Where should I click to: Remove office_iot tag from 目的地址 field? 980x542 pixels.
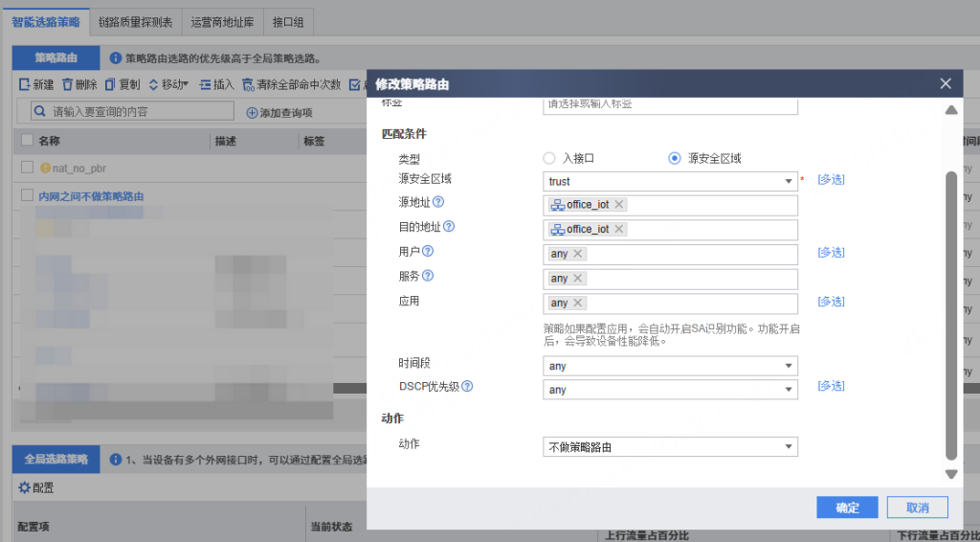(619, 230)
